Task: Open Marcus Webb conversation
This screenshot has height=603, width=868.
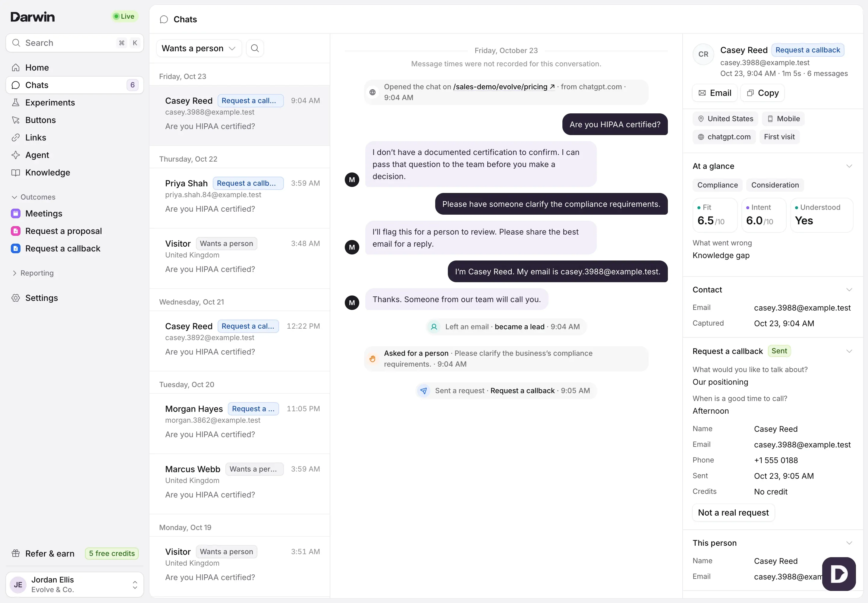Action: point(240,484)
